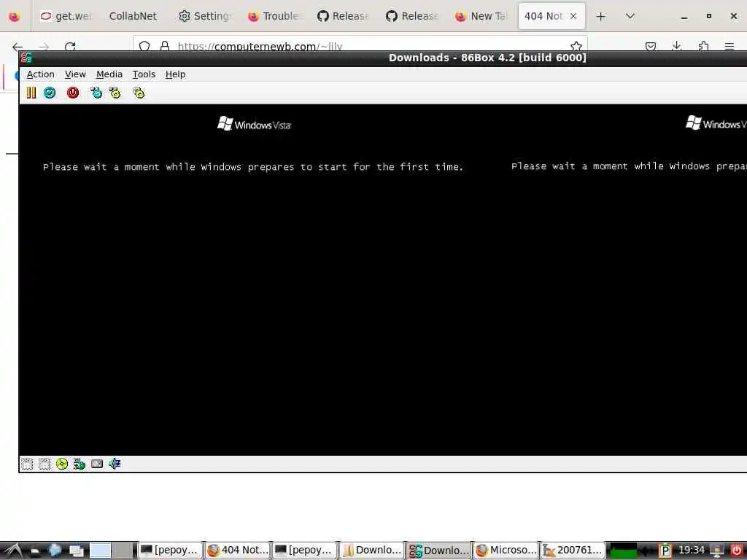The image size is (747, 560).
Task: Bookmark this page with the star icon
Action: (x=576, y=46)
